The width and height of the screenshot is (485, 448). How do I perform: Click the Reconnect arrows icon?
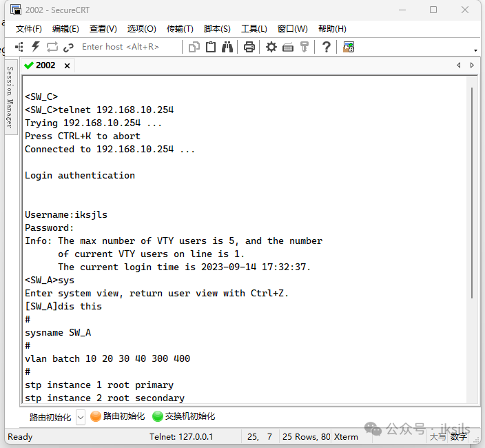[x=52, y=47]
